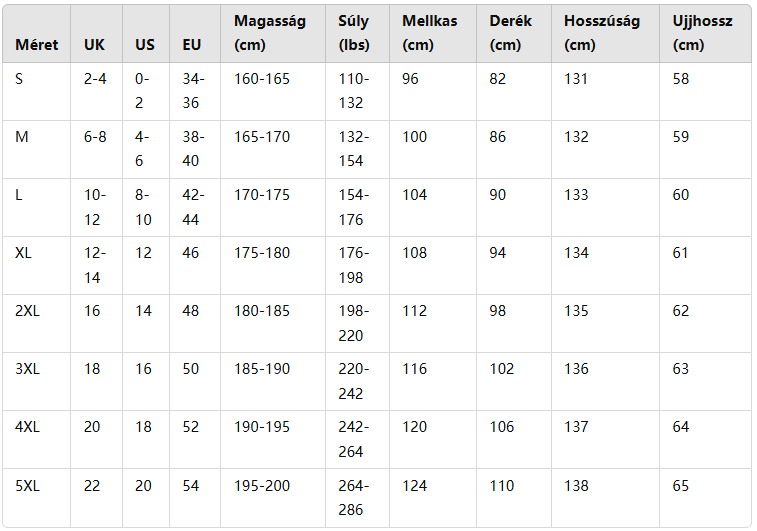Screen dimensions: 757x531
Task: Click the Ujjhossz (cm) column header
Action: (702, 33)
